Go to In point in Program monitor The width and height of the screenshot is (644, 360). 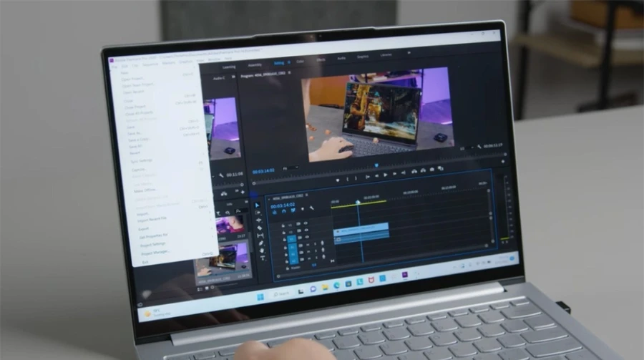[368, 177]
